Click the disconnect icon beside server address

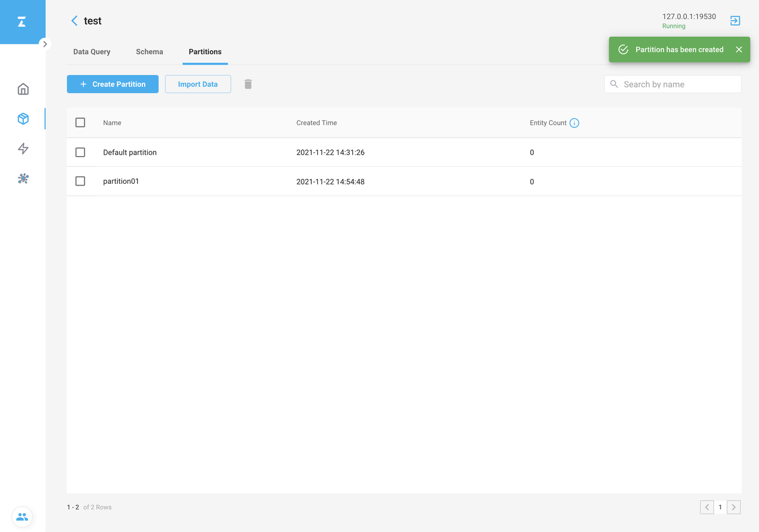point(735,21)
